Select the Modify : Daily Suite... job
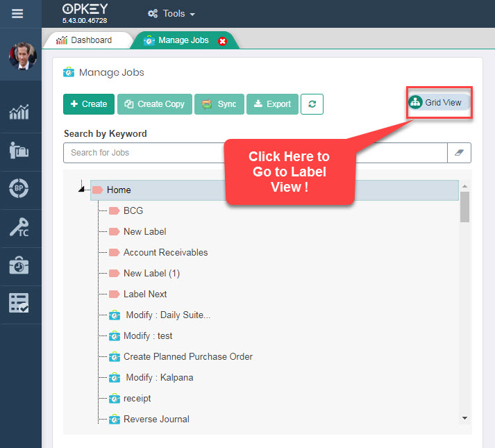Screen dimensions: 495x448 coord(168,315)
